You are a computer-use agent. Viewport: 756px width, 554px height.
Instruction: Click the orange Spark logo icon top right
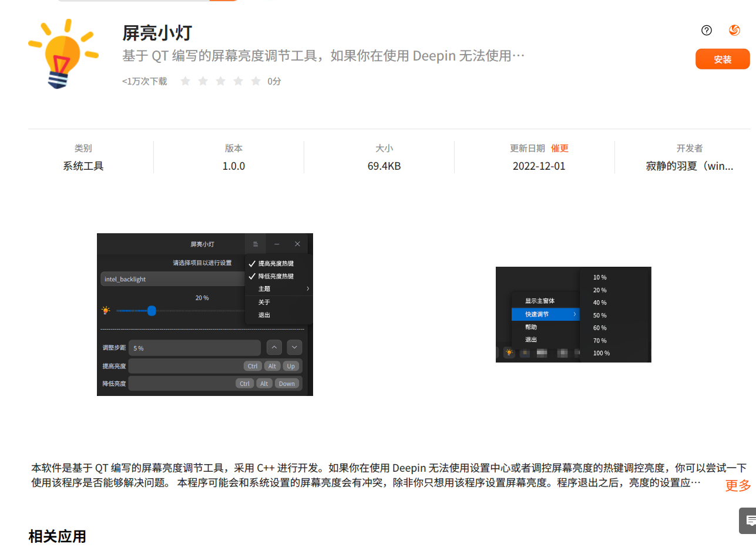pos(734,30)
